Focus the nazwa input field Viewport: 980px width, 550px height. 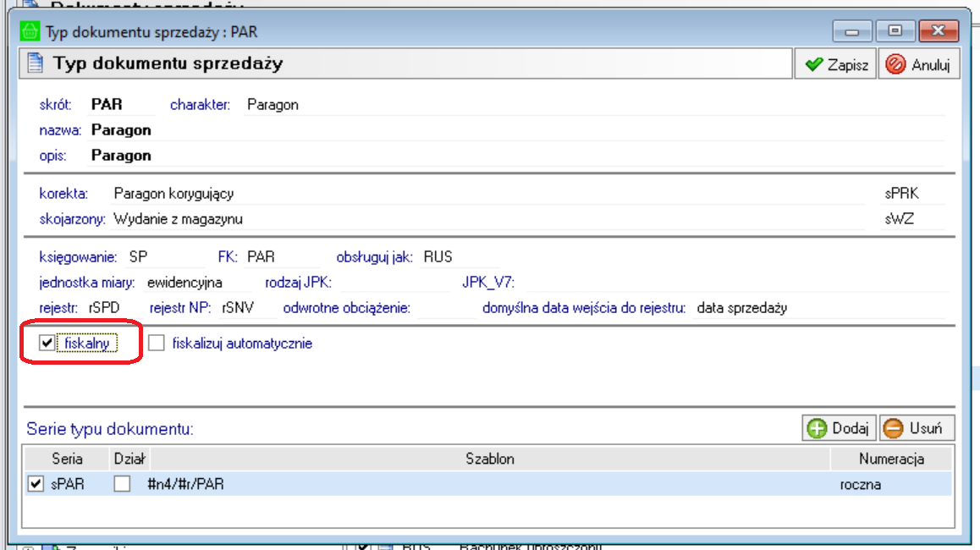508,130
